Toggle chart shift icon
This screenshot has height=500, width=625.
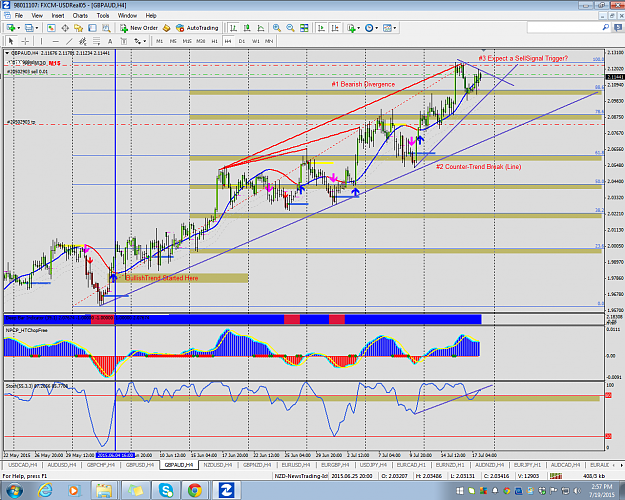335,28
